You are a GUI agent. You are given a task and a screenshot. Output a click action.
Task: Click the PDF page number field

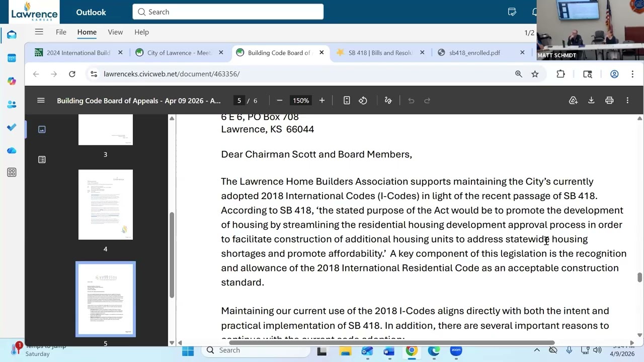coord(239,101)
